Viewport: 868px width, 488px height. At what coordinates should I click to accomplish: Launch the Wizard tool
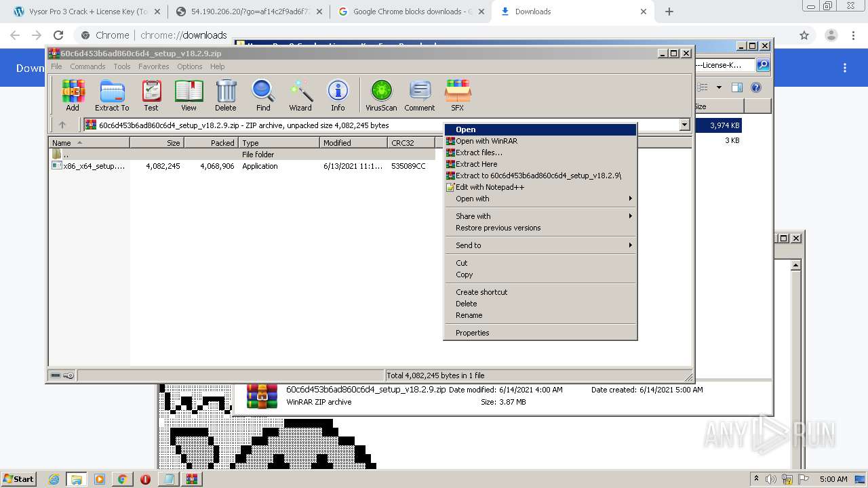coord(300,96)
